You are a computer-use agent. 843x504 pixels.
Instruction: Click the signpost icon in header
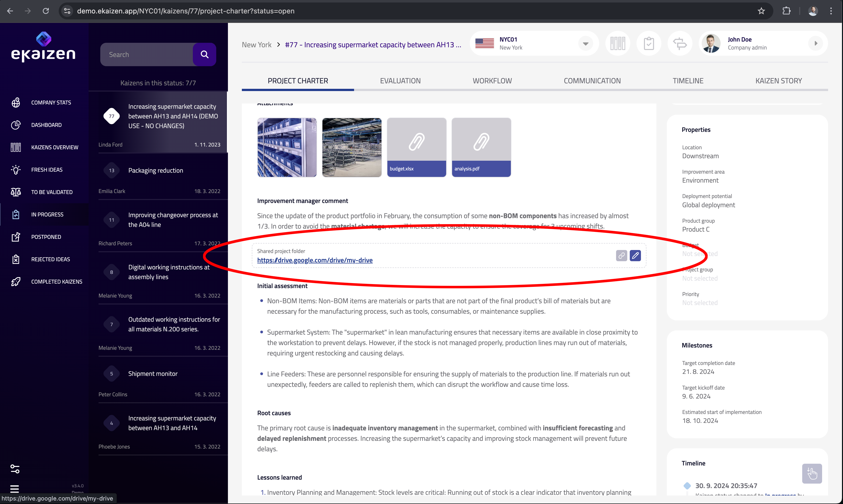(680, 44)
